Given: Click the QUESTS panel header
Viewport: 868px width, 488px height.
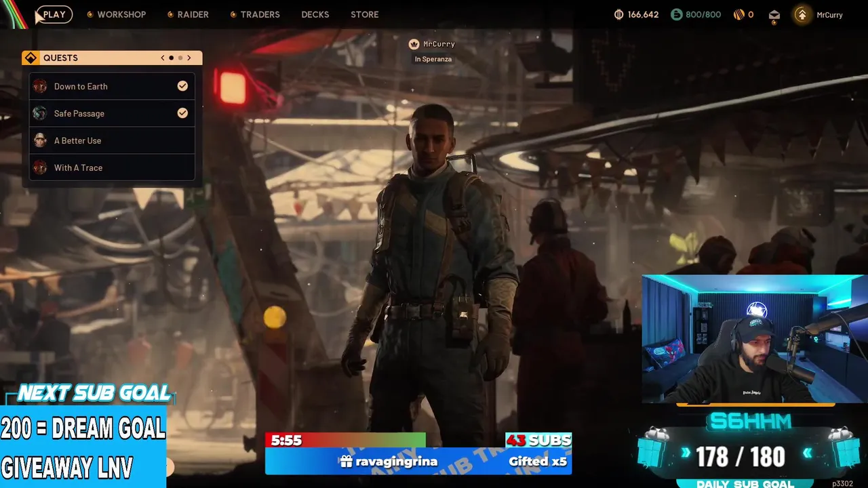Looking at the screenshot, I should tap(112, 58).
